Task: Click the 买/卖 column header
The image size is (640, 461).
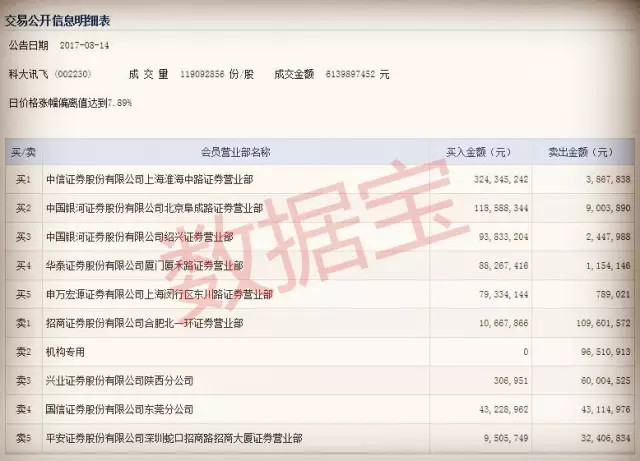Action: [x=22, y=152]
